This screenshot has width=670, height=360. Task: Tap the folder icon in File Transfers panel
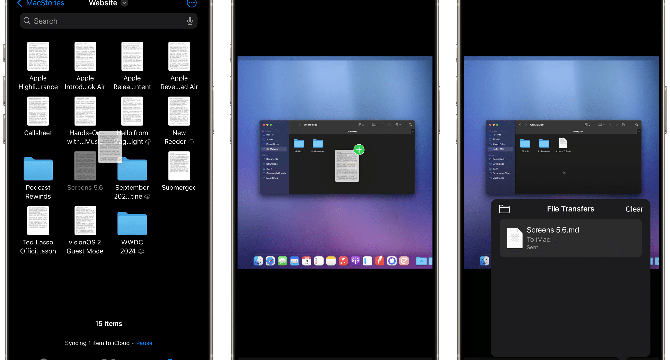(505, 209)
